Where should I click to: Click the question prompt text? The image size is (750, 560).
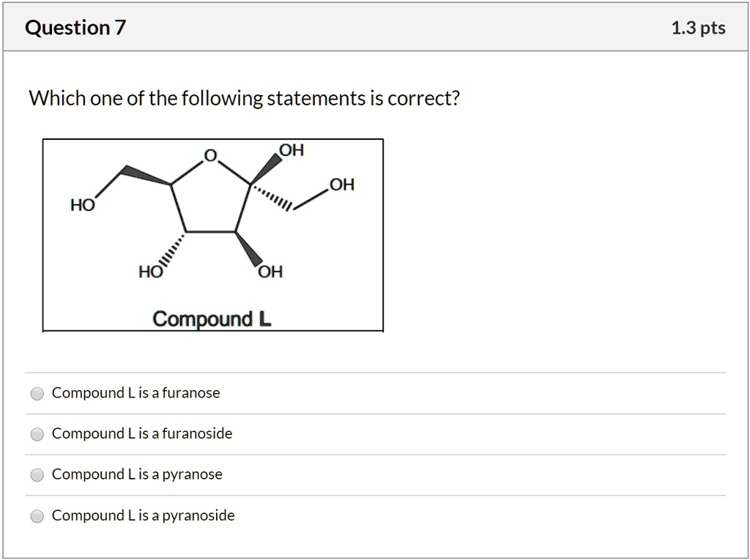(242, 97)
